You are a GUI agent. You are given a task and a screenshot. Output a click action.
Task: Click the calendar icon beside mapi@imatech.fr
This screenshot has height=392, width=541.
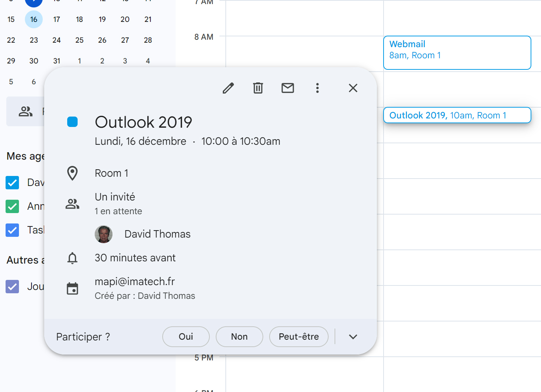(72, 288)
